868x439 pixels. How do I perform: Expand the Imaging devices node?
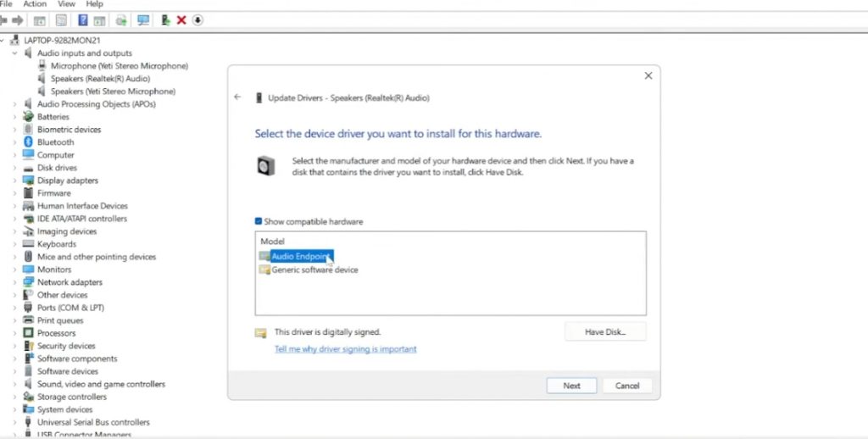coord(15,231)
